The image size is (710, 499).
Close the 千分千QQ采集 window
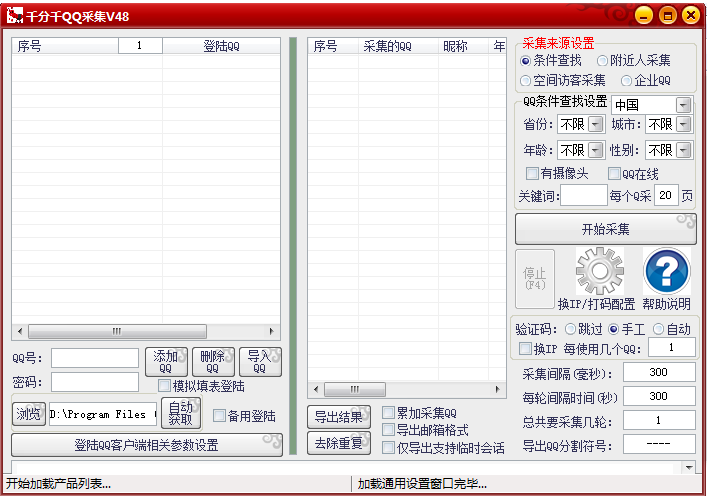691,15
